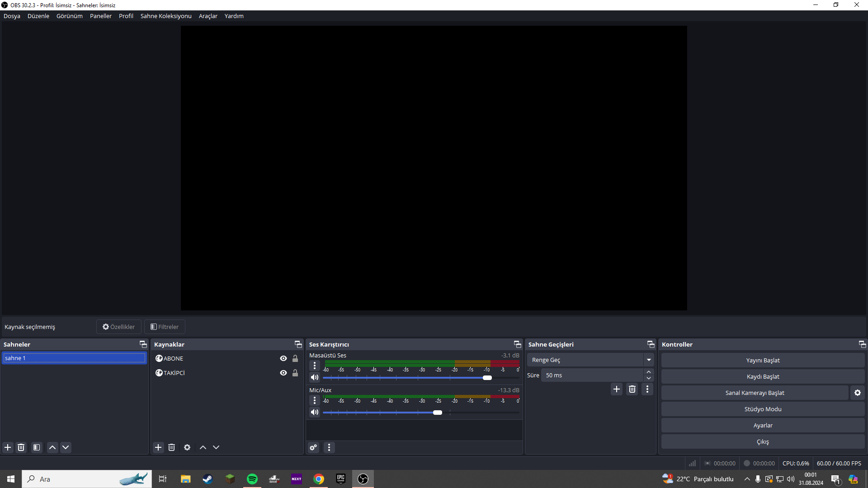Move source down arrow in Kaynaklar
This screenshot has height=488, width=868.
216,447
